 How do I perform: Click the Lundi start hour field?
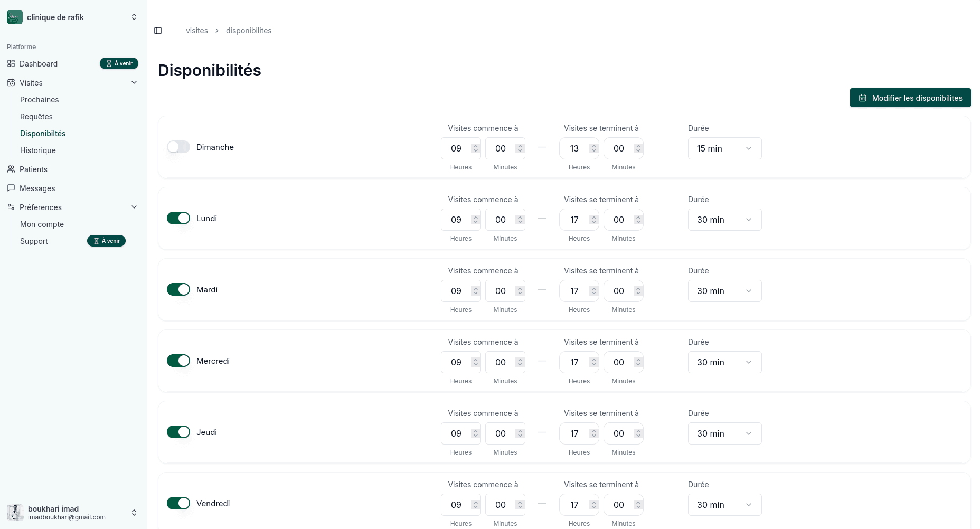(456, 220)
